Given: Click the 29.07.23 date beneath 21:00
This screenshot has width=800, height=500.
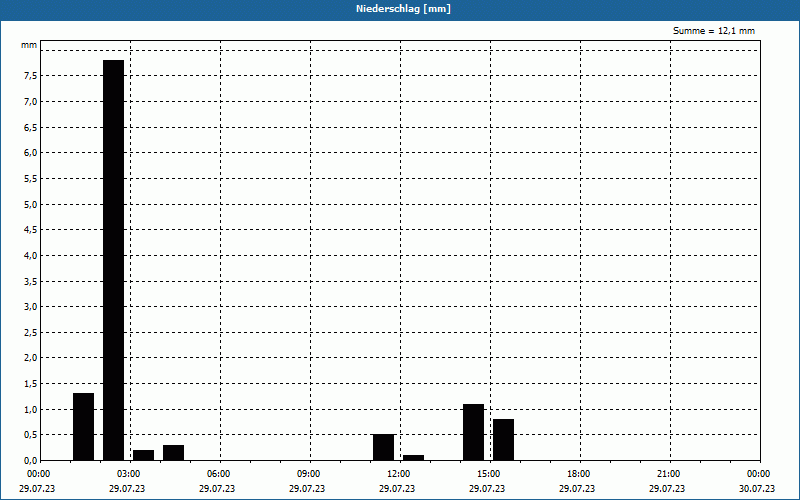Looking at the screenshot, I should pyautogui.click(x=667, y=489).
